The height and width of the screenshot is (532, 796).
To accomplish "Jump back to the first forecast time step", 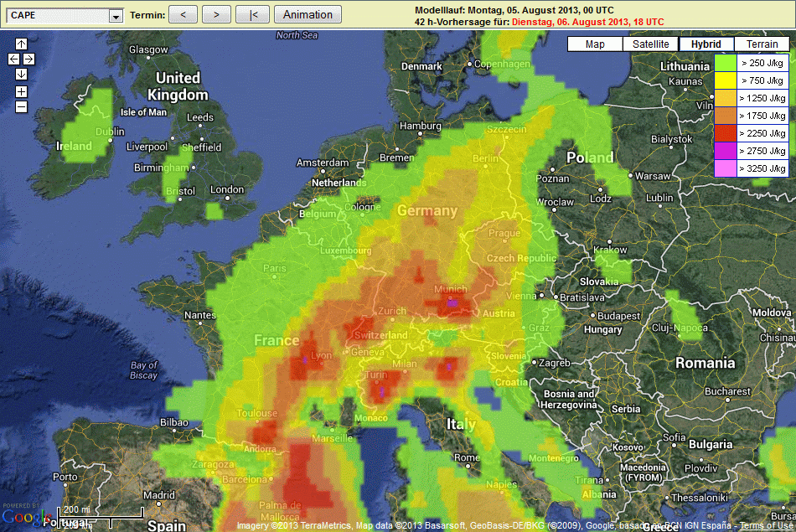I will tap(252, 14).
